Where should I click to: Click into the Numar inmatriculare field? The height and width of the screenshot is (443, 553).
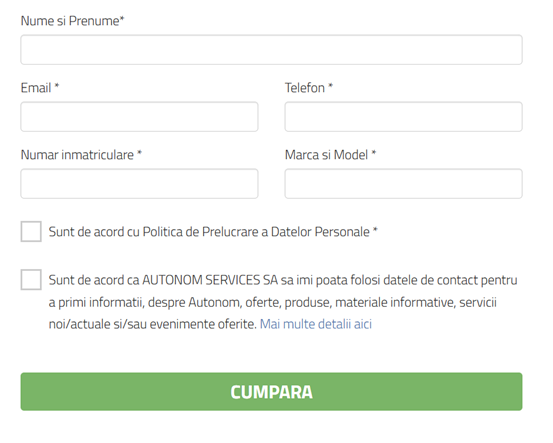pyautogui.click(x=139, y=184)
